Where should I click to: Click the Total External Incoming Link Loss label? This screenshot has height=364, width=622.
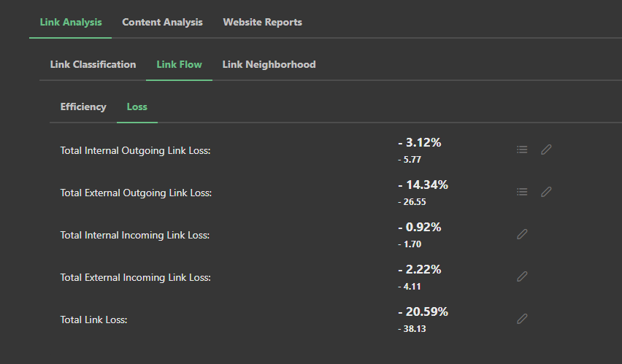pos(135,277)
